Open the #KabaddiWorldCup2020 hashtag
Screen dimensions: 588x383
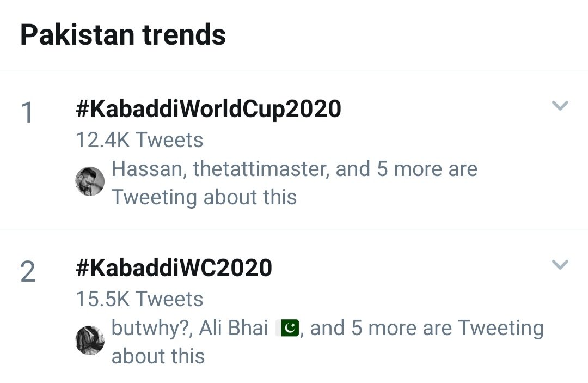208,110
